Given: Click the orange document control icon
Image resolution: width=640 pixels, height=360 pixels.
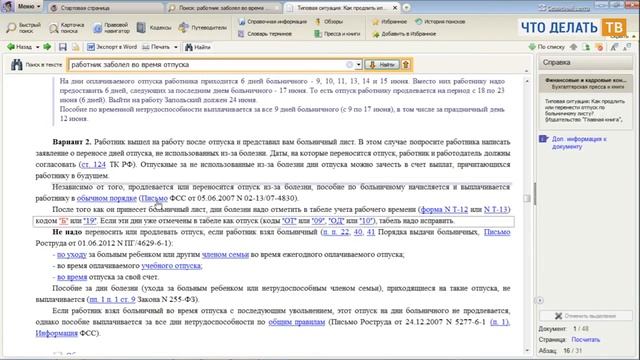Looking at the screenshot, I should tap(600, 47).
